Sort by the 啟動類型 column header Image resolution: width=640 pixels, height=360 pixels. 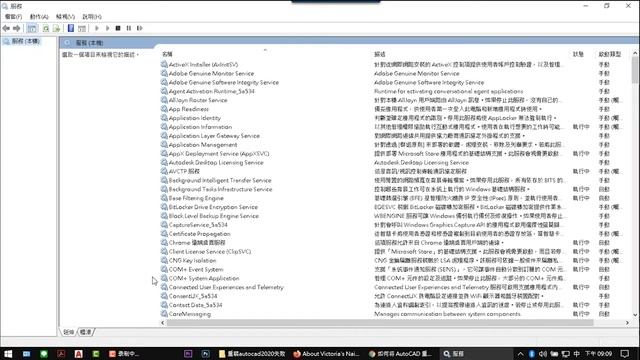[x=610, y=54]
